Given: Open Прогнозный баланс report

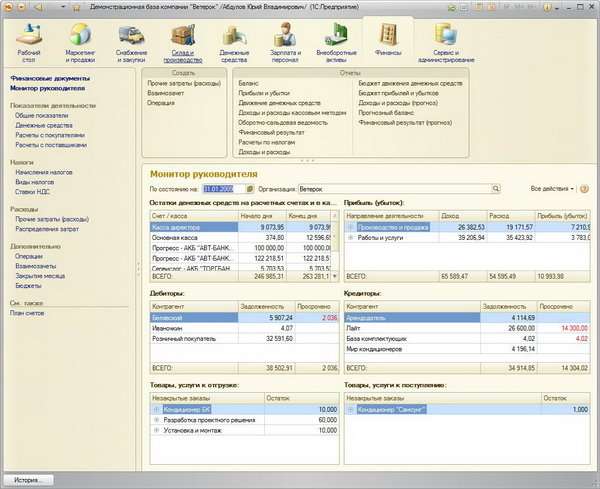Looking at the screenshot, I should coord(386,112).
